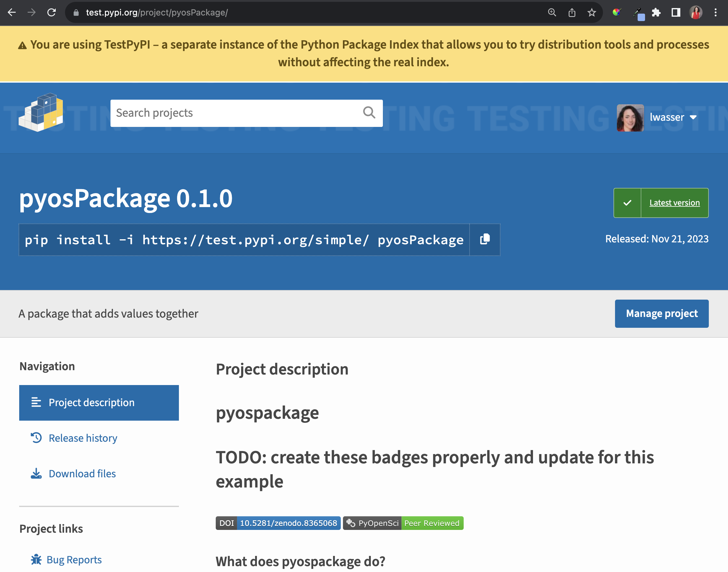Click the green checkmark beside Latest version
This screenshot has width=728, height=572.
point(627,203)
